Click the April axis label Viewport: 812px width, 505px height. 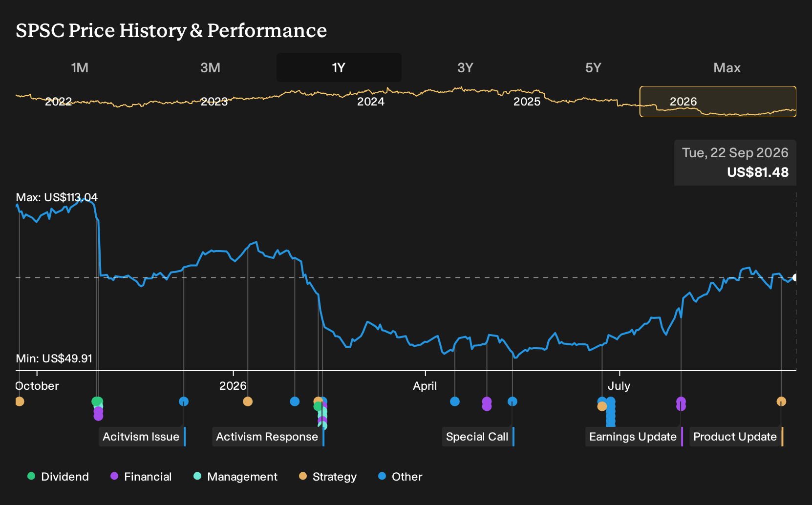click(x=425, y=386)
